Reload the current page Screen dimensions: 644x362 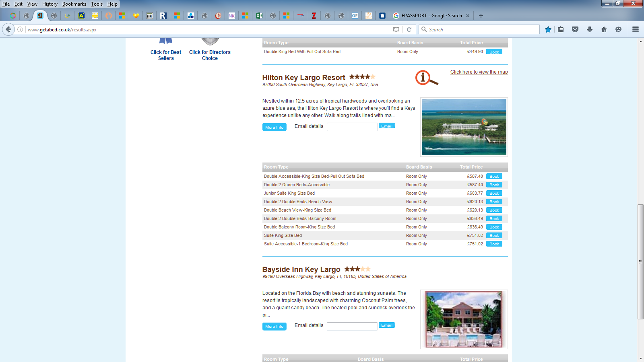pyautogui.click(x=409, y=29)
